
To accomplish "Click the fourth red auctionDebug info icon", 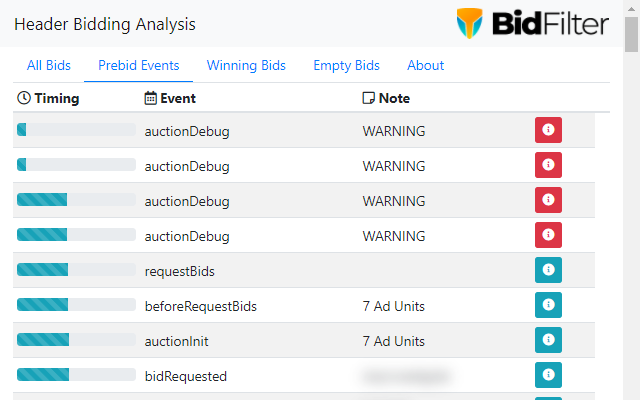I will pyautogui.click(x=548, y=235).
